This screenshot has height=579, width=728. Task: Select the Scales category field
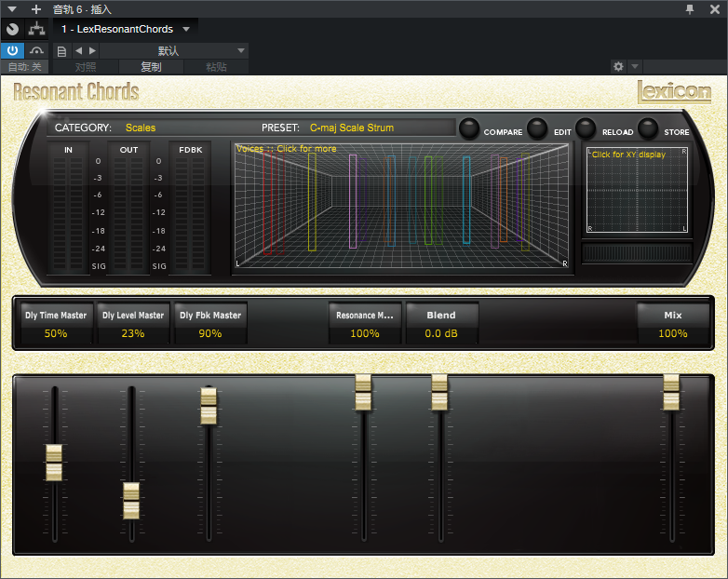coord(141,128)
